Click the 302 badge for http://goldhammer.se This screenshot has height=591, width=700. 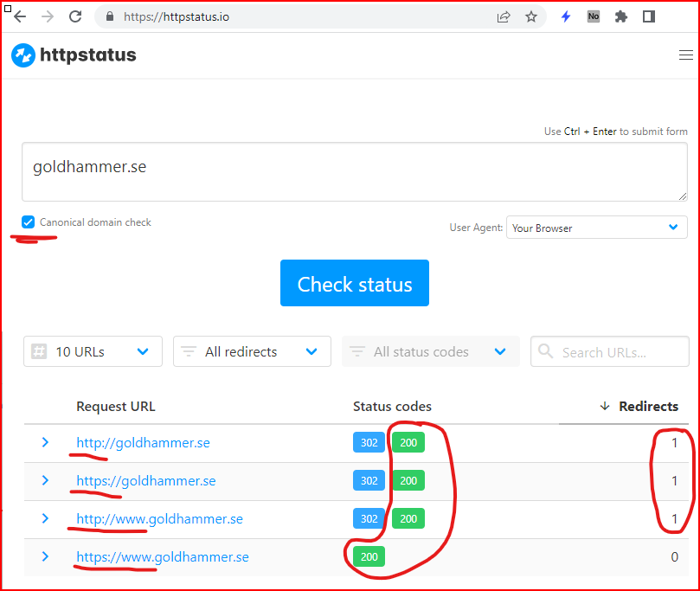pos(369,442)
